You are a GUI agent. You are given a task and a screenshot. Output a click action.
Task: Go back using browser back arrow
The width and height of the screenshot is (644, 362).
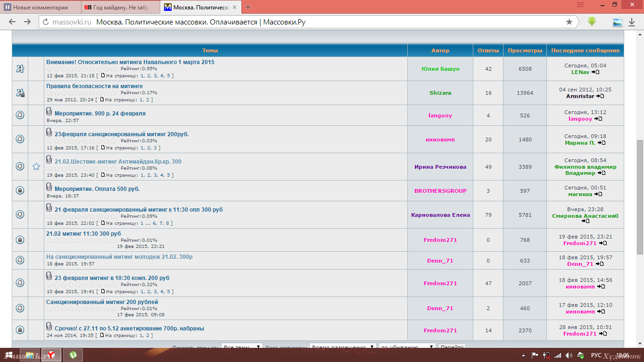(13, 22)
